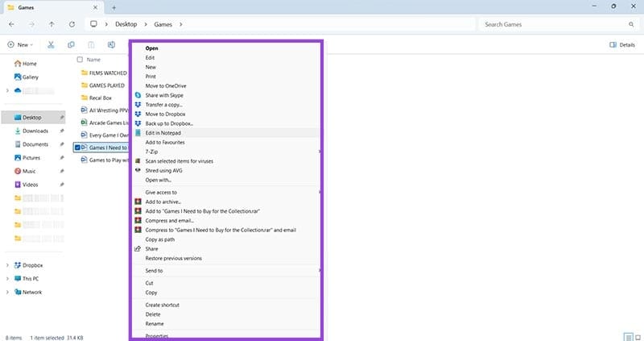Open the Send to submenu
Image resolution: width=644 pixels, height=341 pixels.
point(226,271)
